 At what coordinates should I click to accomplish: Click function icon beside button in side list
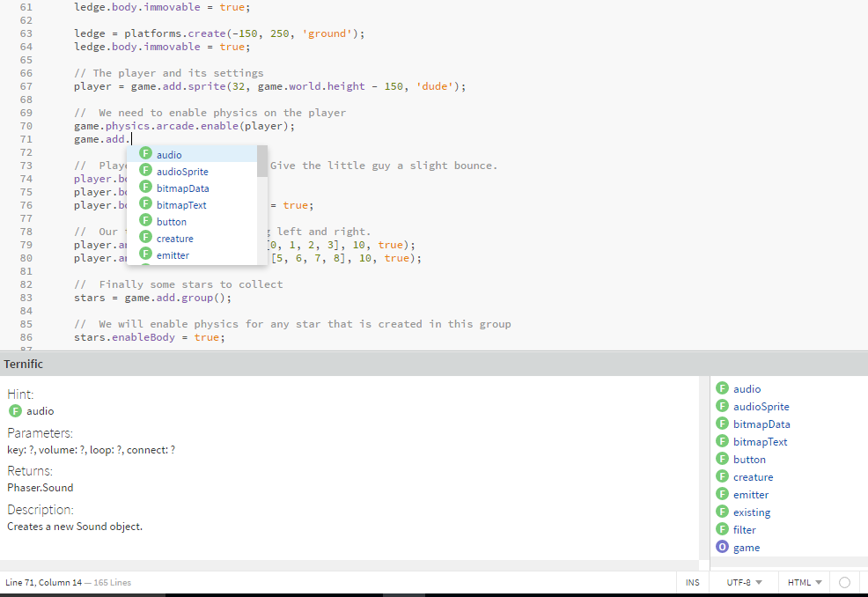click(723, 459)
